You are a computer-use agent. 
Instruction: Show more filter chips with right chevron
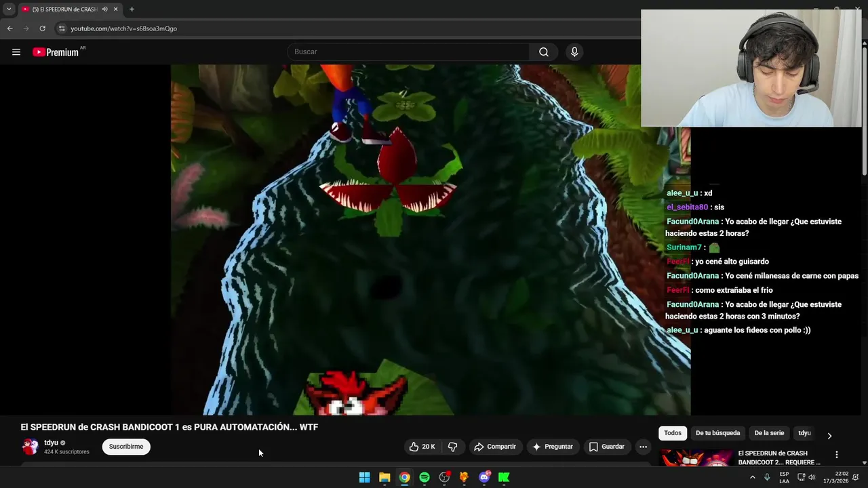pos(829,435)
